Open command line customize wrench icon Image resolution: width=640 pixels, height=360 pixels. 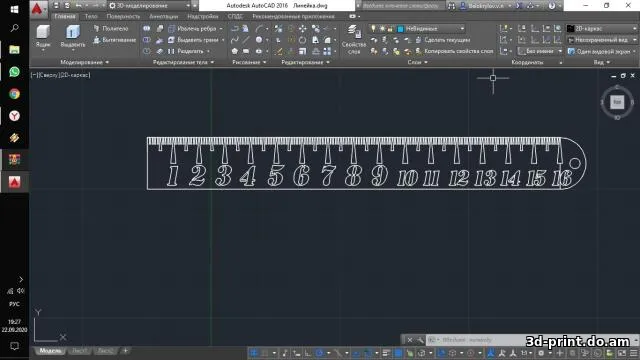click(x=420, y=340)
